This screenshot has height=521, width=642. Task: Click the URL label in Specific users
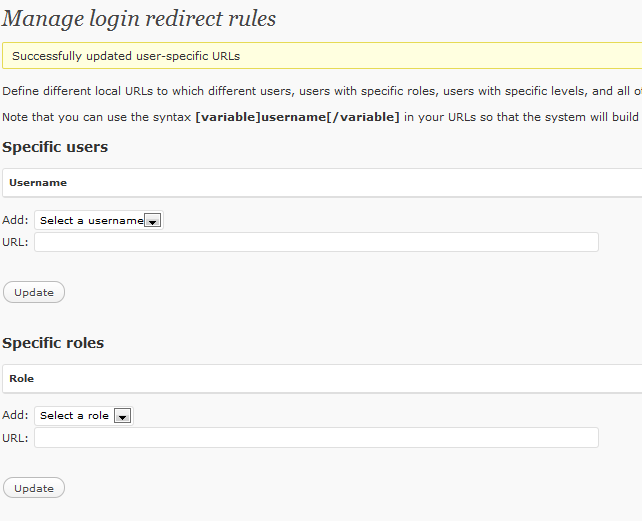(x=15, y=242)
